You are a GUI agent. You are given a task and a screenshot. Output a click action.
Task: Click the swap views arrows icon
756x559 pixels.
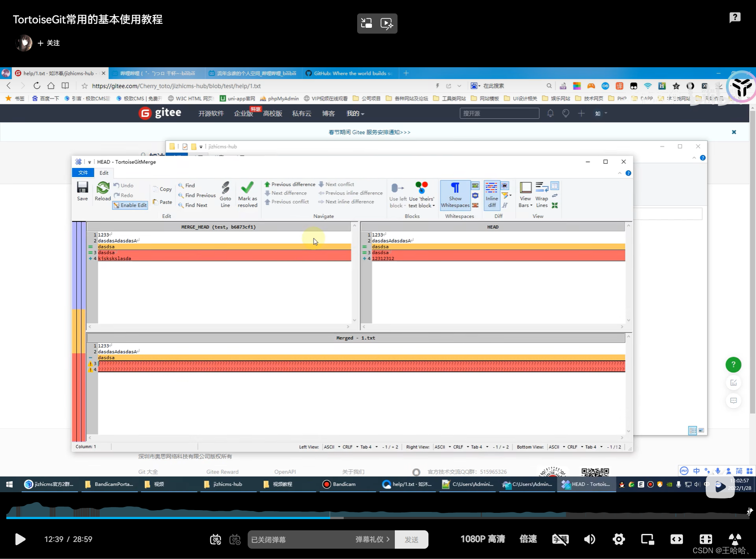[x=555, y=195]
